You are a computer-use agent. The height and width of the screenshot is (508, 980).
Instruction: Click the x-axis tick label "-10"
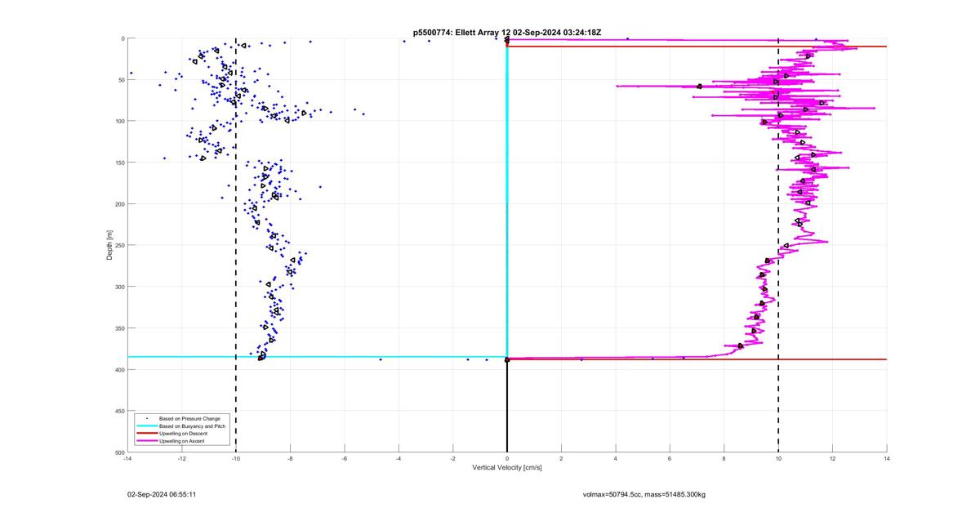point(236,459)
